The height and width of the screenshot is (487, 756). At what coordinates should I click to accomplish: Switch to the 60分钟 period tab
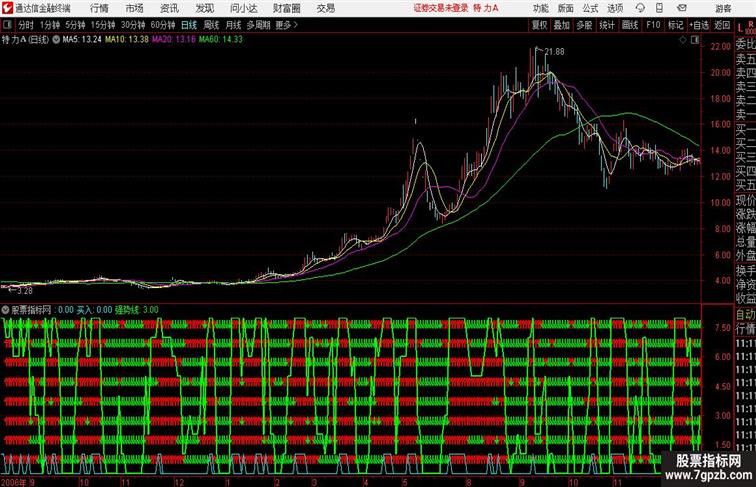163,25
